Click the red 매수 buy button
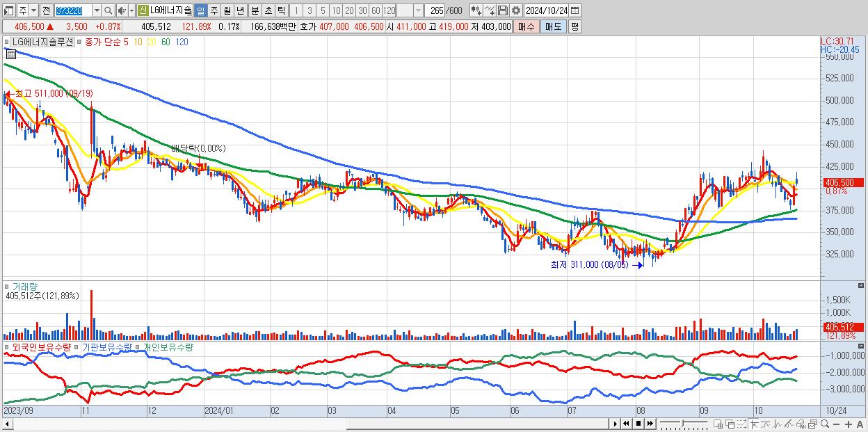This screenshot has width=868, height=432. point(527,26)
